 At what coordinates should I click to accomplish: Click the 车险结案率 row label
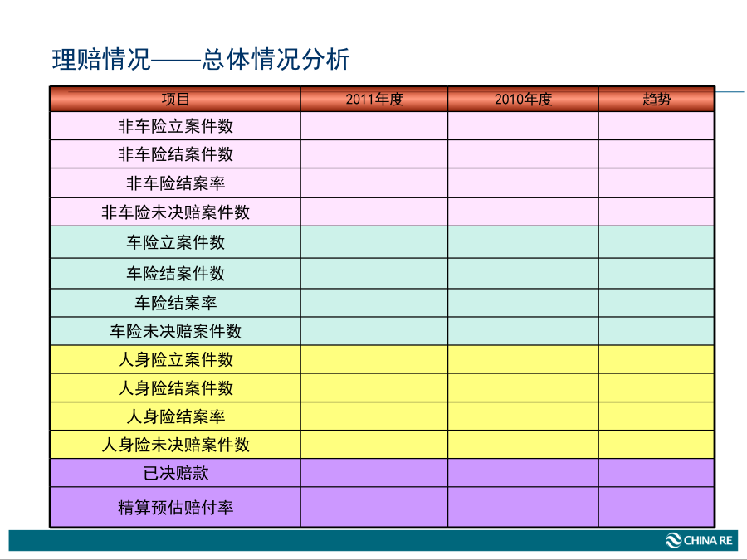coord(175,303)
